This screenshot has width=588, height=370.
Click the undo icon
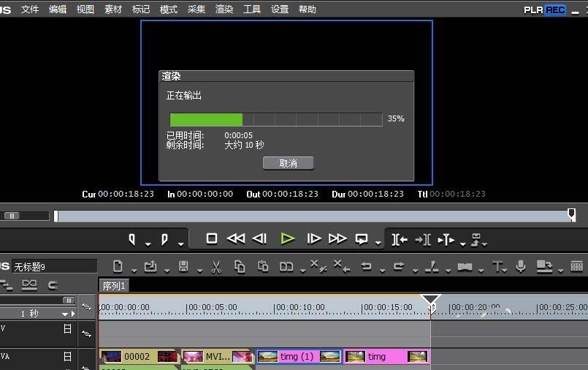pos(366,266)
